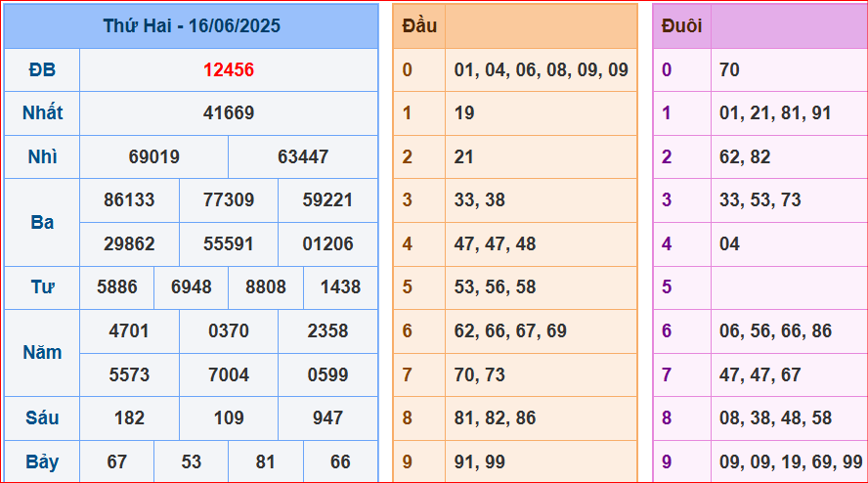Click Đầu values 33, 38
This screenshot has width=868, height=483.
coord(479,200)
